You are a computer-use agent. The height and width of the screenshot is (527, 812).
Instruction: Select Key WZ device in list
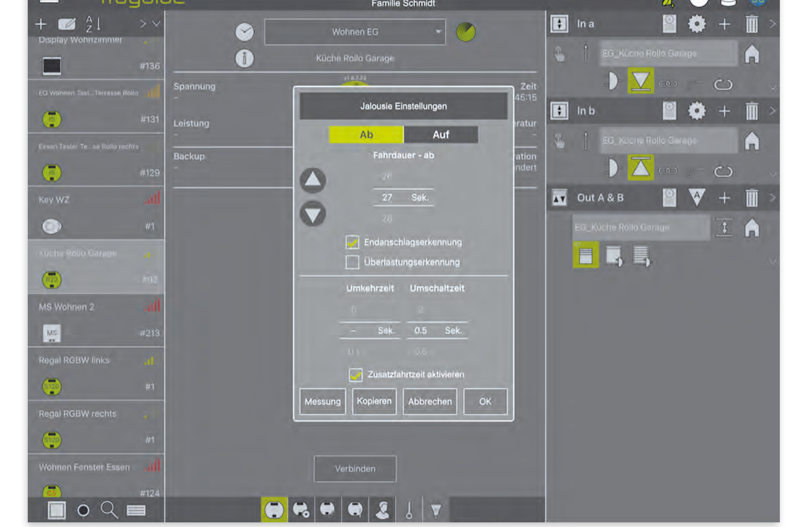96,213
